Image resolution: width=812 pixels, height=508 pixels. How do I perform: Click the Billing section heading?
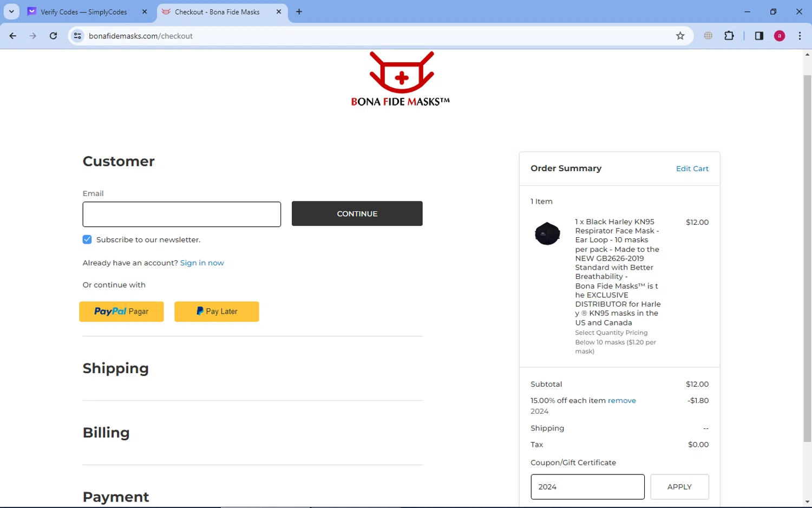tap(106, 433)
